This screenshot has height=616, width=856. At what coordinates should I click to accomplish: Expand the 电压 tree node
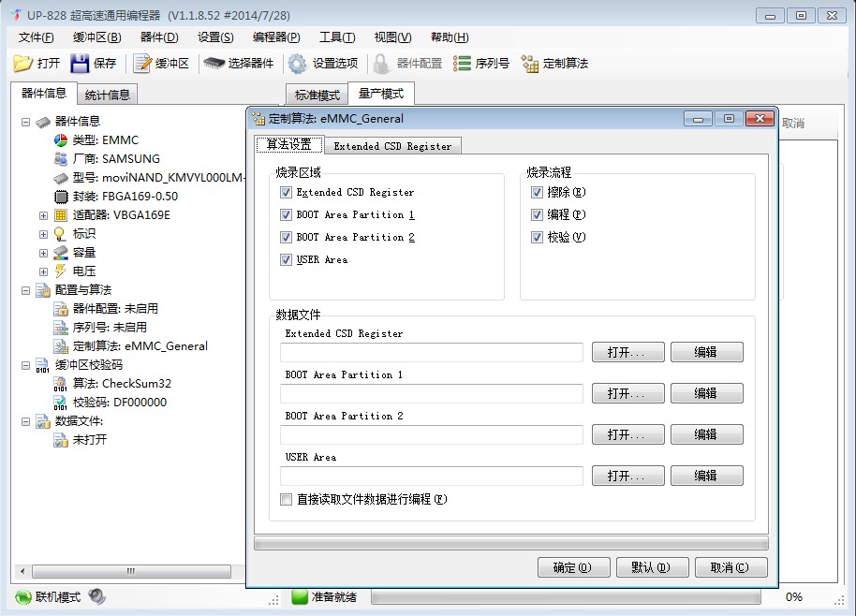click(x=43, y=271)
